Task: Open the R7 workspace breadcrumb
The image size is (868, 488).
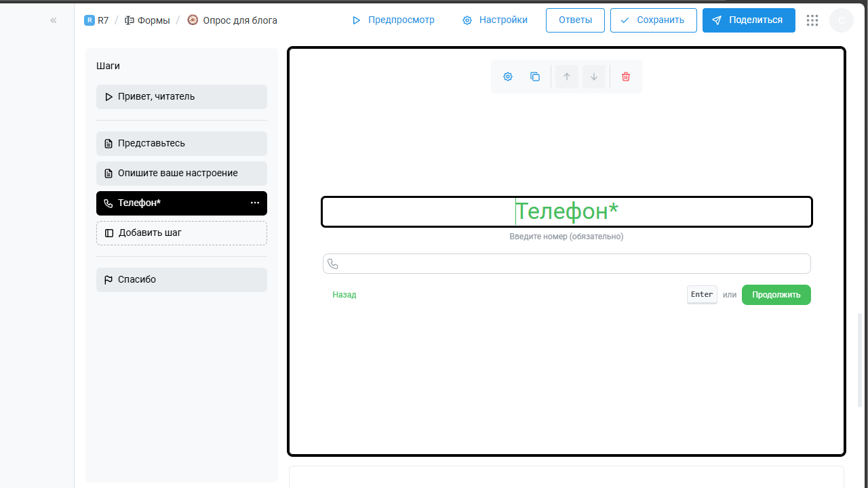Action: click(96, 20)
